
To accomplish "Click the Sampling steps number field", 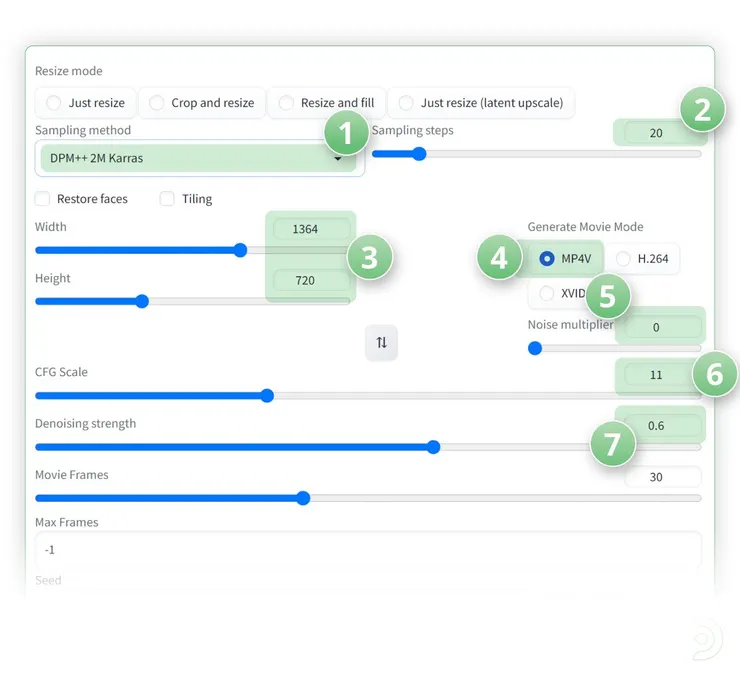I will pyautogui.click(x=656, y=132).
